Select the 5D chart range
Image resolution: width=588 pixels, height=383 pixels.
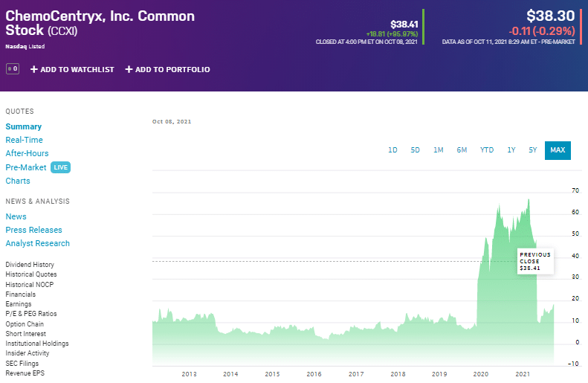click(x=415, y=150)
